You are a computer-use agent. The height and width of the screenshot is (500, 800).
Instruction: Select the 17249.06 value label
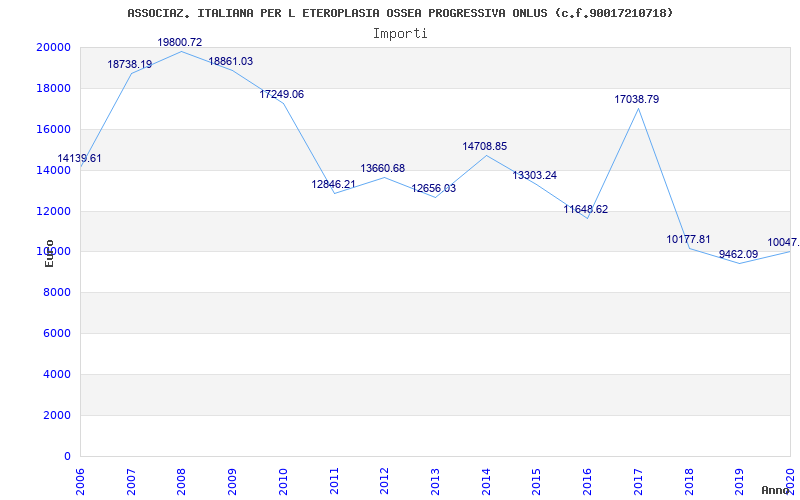click(282, 94)
